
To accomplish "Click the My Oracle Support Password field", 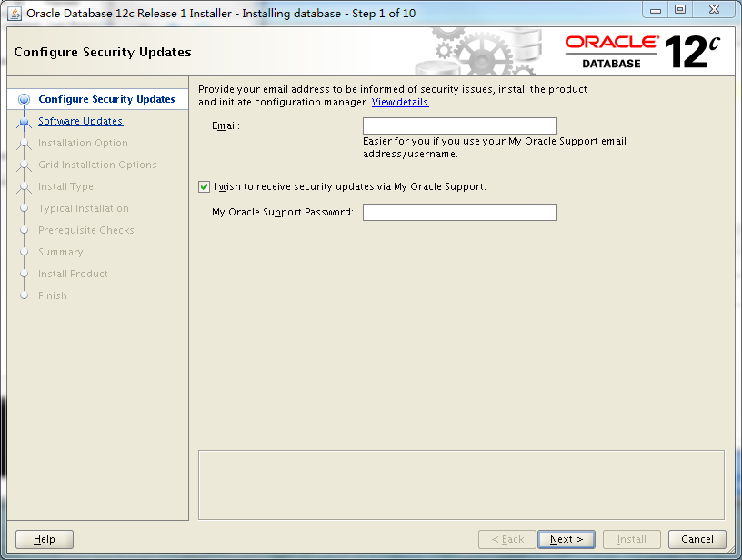I will 459,212.
